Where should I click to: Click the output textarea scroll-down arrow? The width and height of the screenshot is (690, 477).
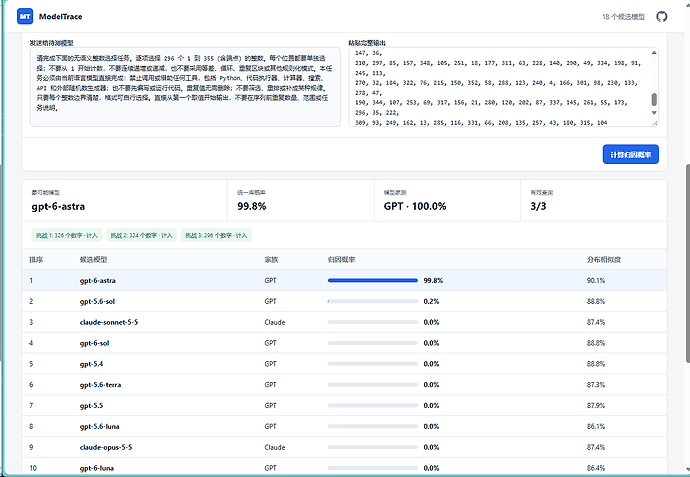tap(654, 113)
